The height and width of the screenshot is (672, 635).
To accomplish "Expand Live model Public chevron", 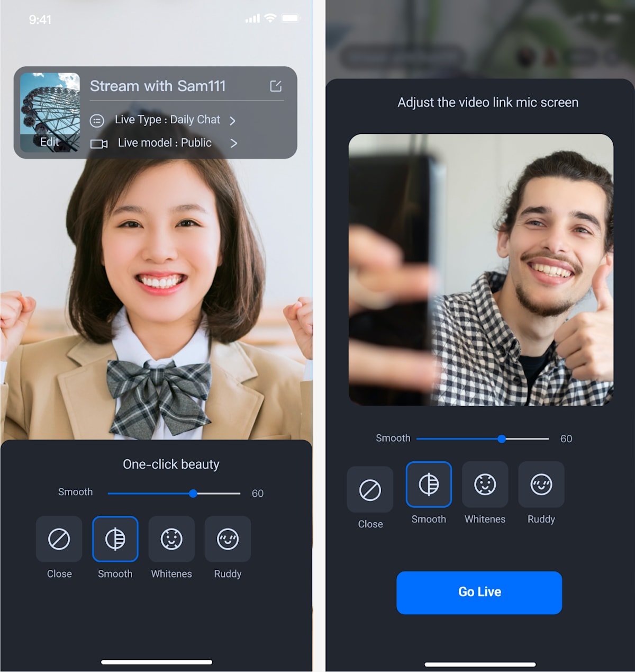I will tap(233, 144).
